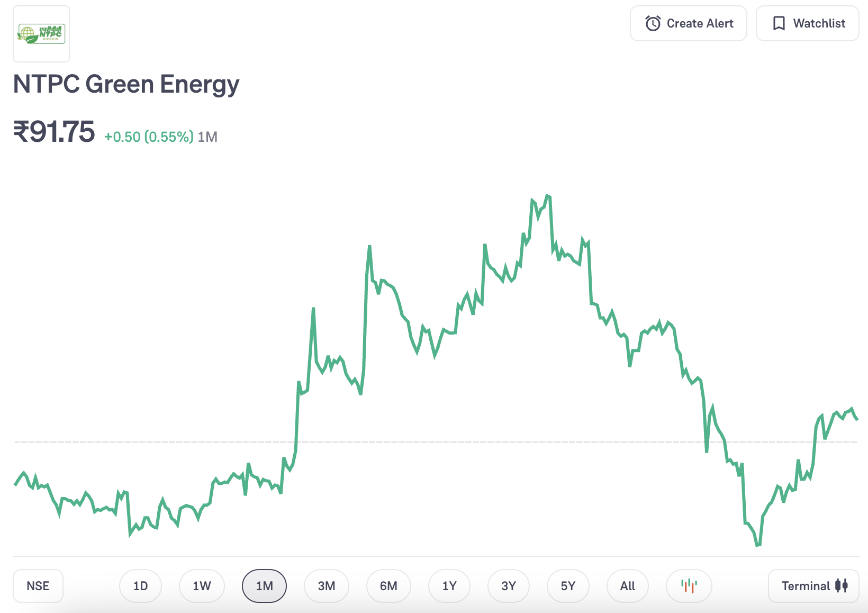Screen dimensions: 868x613
Task: Toggle the NSE exchange selector
Action: (x=38, y=586)
